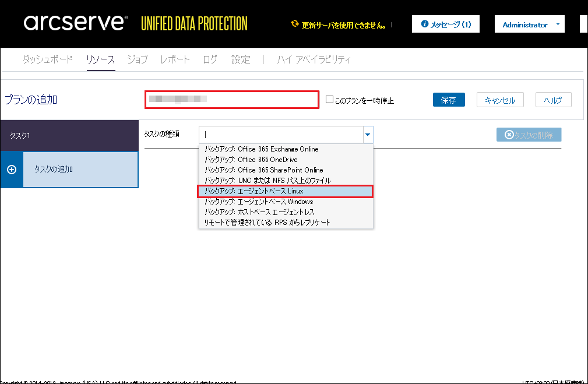
Task: Click the update server warning icon
Action: coord(295,24)
